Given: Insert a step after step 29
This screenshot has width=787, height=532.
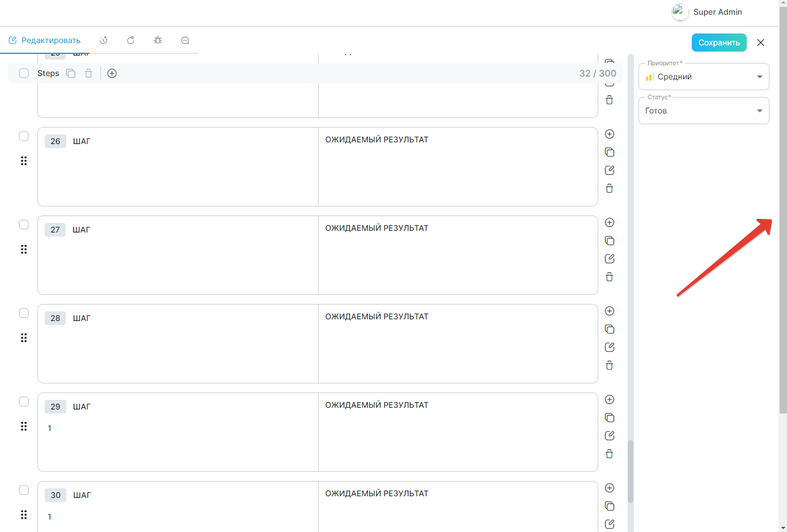Looking at the screenshot, I should (610, 399).
